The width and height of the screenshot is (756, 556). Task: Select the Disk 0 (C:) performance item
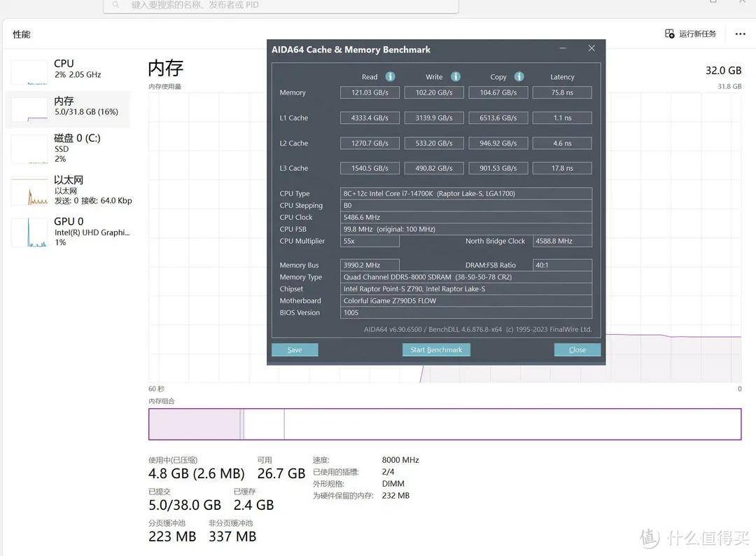click(68, 148)
